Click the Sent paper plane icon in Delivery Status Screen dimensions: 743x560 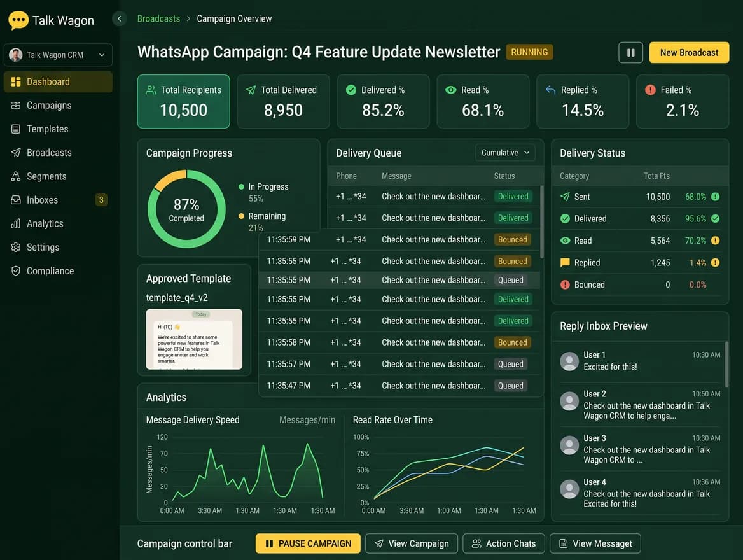(565, 197)
